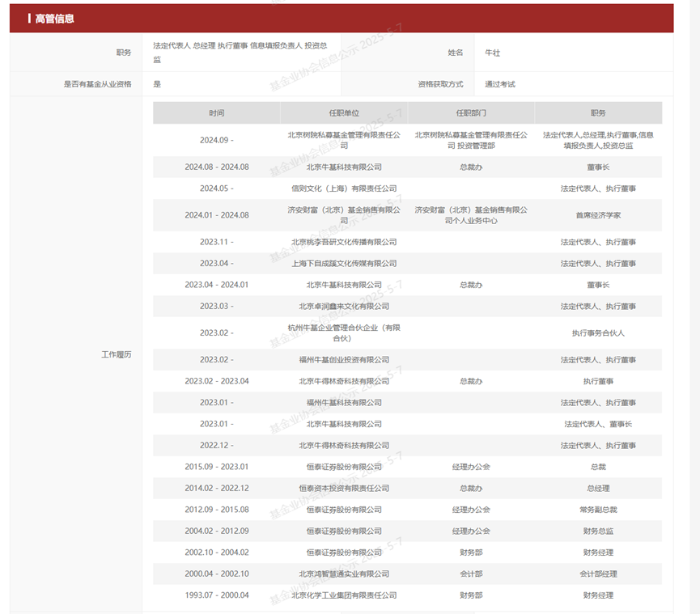Click 北京化学工业集团有限责任公司 company cell
Viewport: 700px width, 614px height.
(344, 595)
